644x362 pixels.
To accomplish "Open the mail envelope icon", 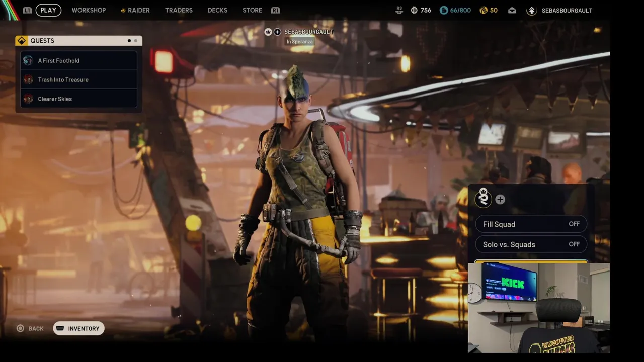I will (512, 10).
